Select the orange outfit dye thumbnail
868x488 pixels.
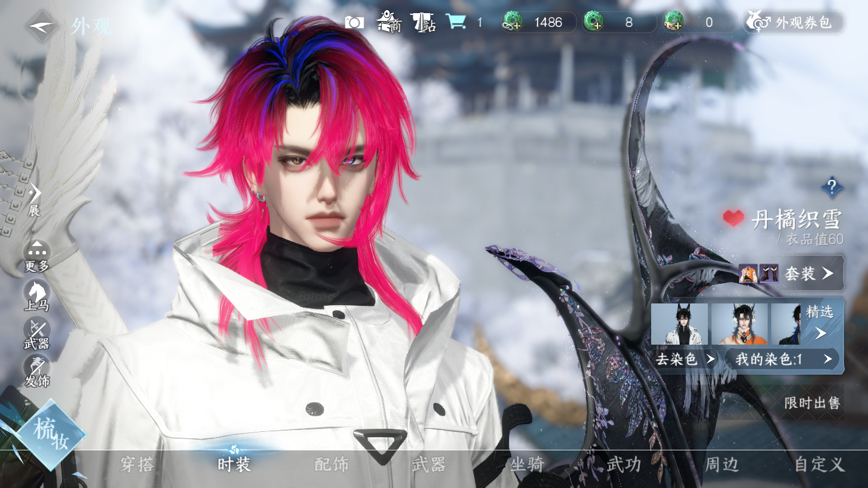[738, 324]
